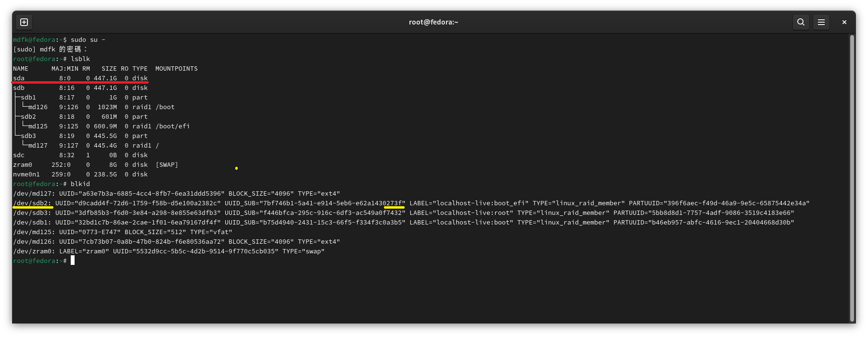Click the TYPE="swap" text
The image size is (868, 337).
point(304,251)
